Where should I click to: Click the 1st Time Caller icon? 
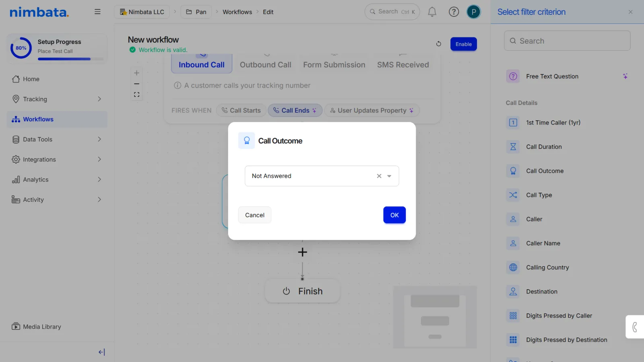[513, 122]
